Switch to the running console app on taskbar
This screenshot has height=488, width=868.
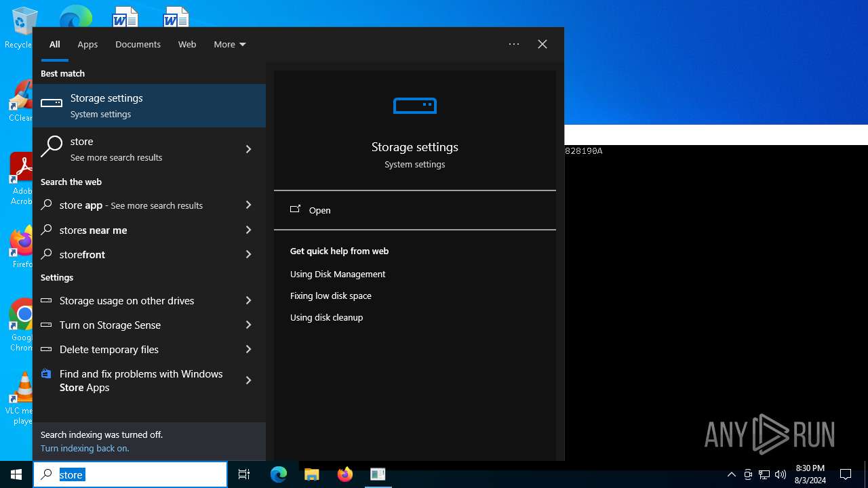point(378,474)
